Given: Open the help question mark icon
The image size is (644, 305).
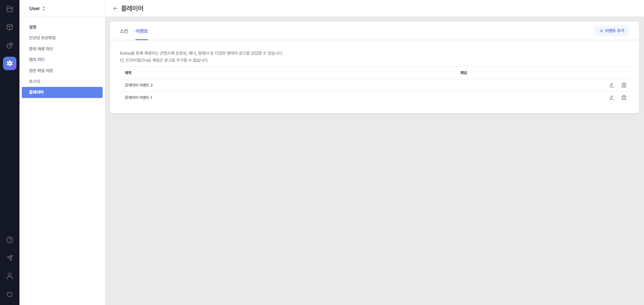Looking at the screenshot, I should pos(10,240).
